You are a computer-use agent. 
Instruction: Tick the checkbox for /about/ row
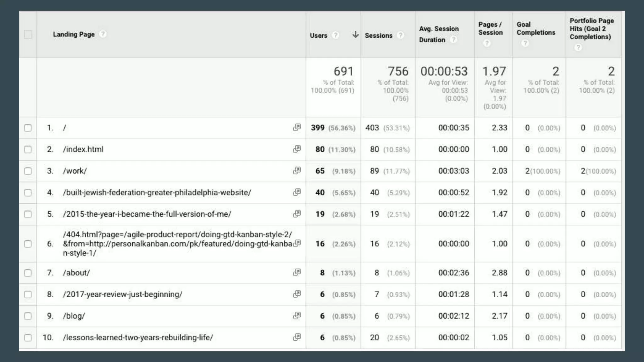(28, 273)
